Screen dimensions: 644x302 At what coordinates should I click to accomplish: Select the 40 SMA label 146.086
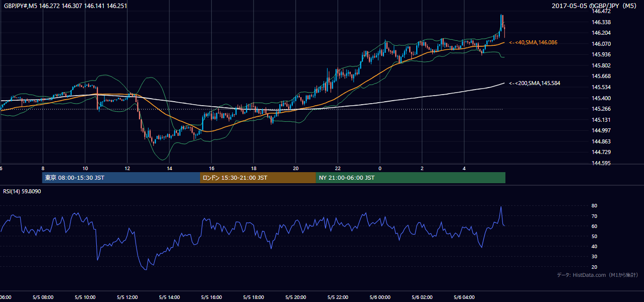533,43
